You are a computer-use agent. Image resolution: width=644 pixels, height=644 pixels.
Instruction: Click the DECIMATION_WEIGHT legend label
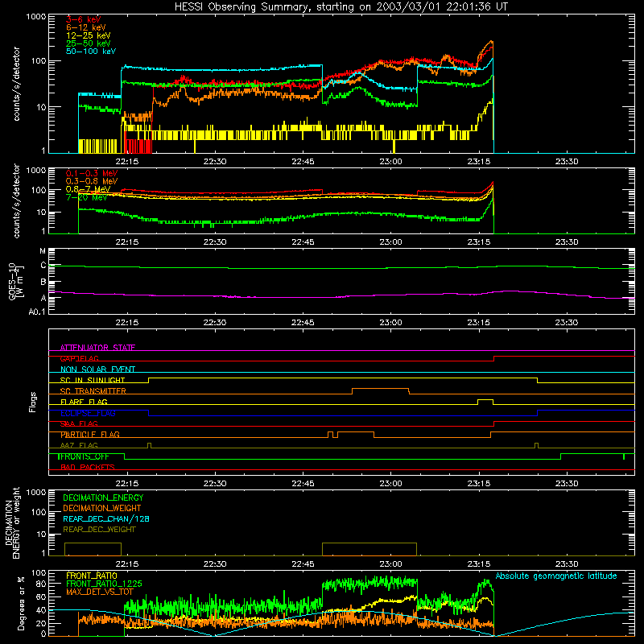pyautogui.click(x=102, y=508)
